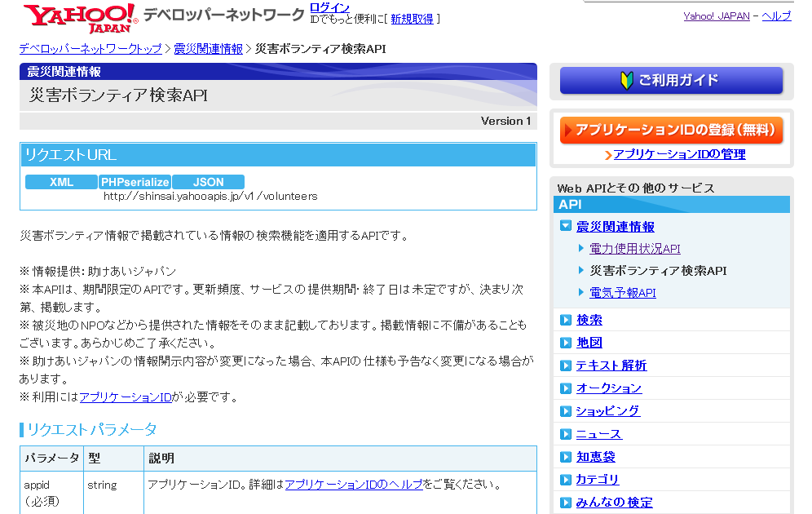This screenshot has width=812, height=514.
Task: Click triangle bullet next to 電力使用状況API
Action: coord(581,248)
